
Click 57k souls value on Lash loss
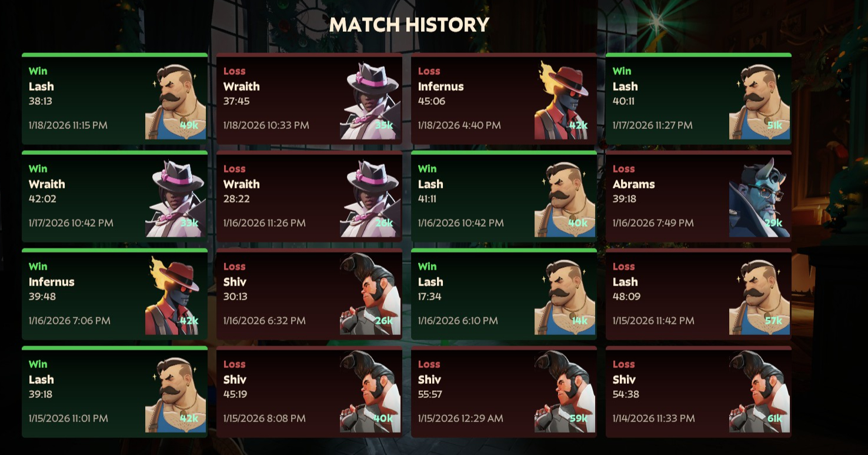pos(773,321)
